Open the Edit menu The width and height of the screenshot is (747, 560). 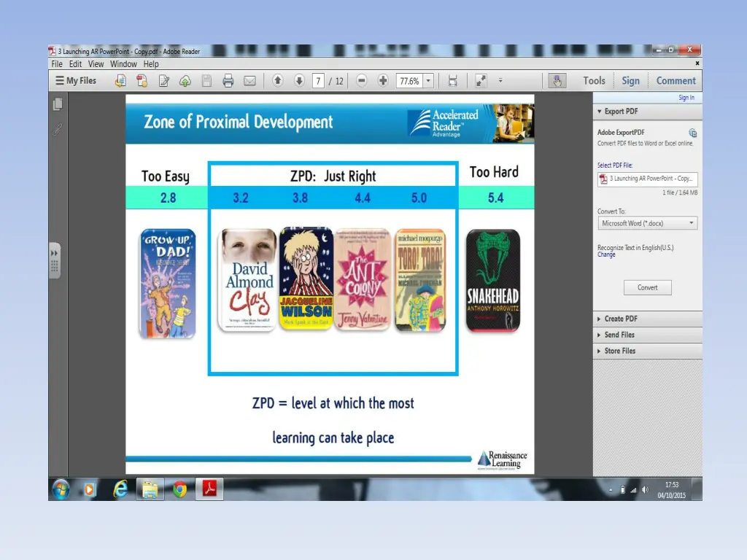click(75, 64)
